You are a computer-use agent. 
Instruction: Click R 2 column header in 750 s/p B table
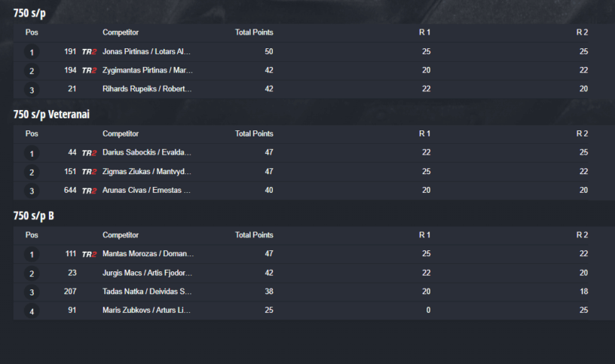coord(582,235)
